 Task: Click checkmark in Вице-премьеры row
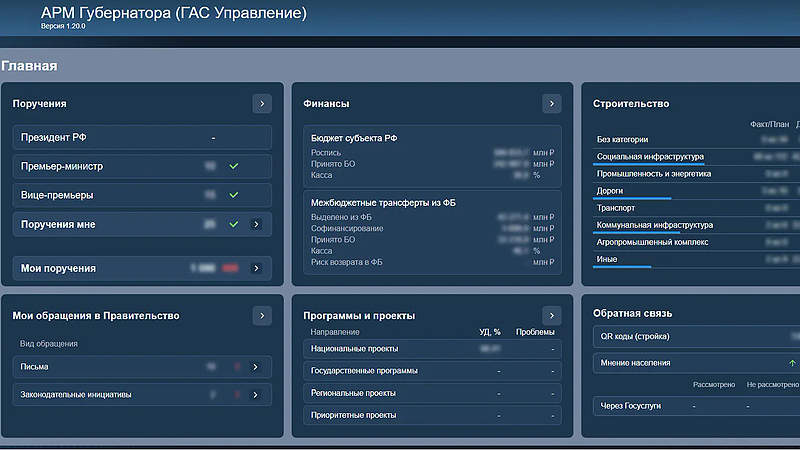[x=234, y=195]
